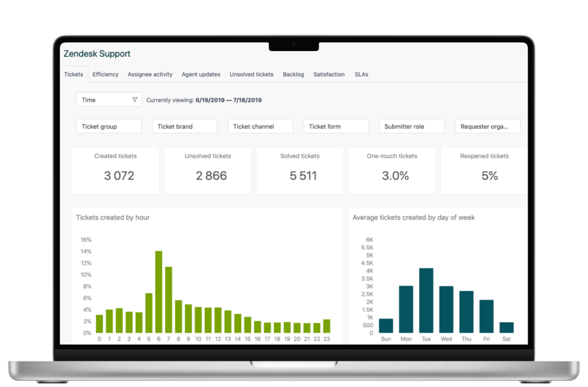View the Unsolved tickets tab
The image size is (588, 387).
252,74
